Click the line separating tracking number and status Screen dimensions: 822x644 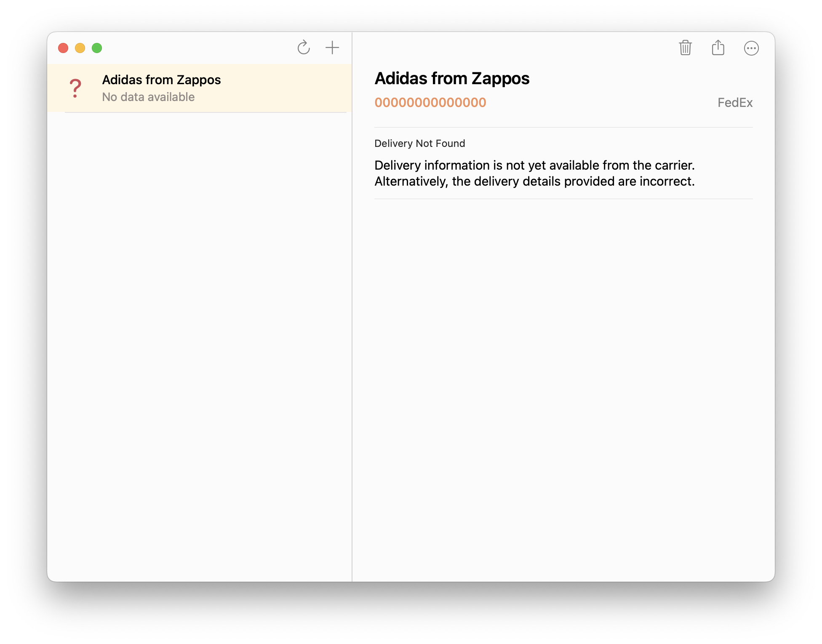(x=563, y=127)
